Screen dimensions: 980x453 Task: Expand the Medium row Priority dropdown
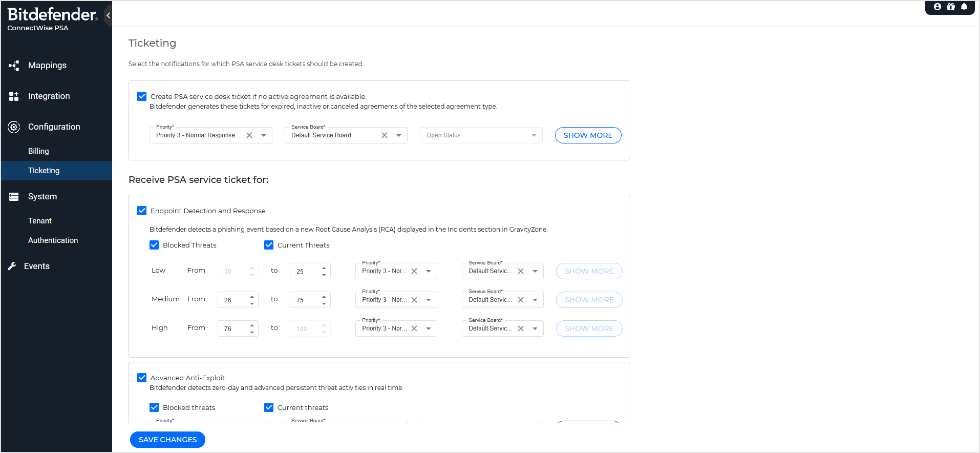tap(429, 300)
